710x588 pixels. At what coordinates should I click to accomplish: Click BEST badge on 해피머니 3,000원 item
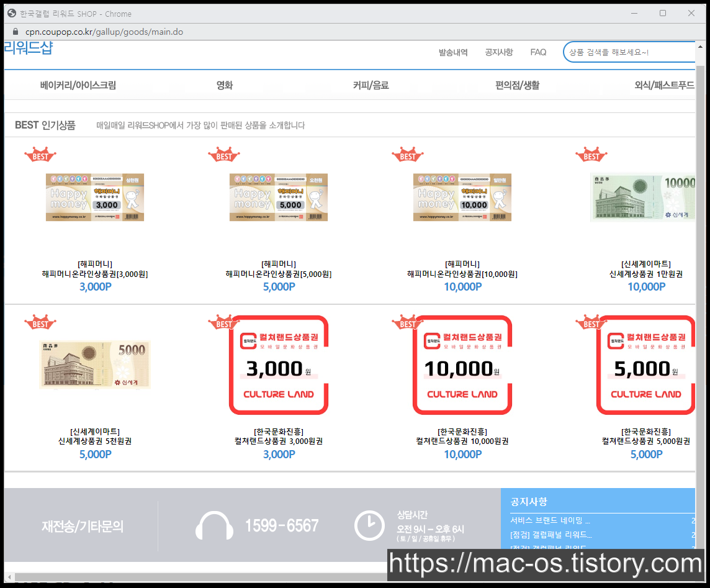pyautogui.click(x=40, y=155)
